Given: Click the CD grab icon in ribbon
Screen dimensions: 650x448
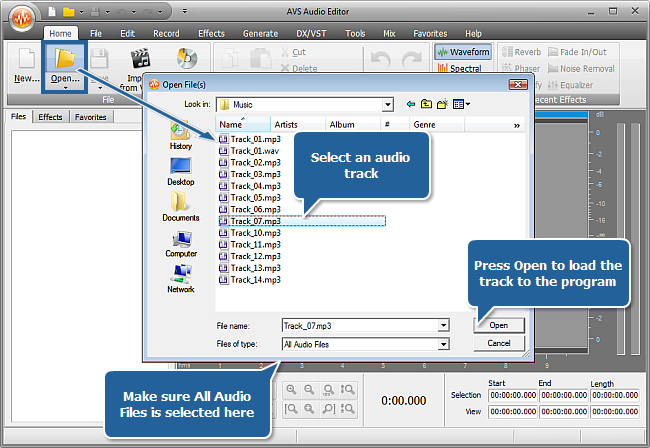Looking at the screenshot, I should coord(187,58).
